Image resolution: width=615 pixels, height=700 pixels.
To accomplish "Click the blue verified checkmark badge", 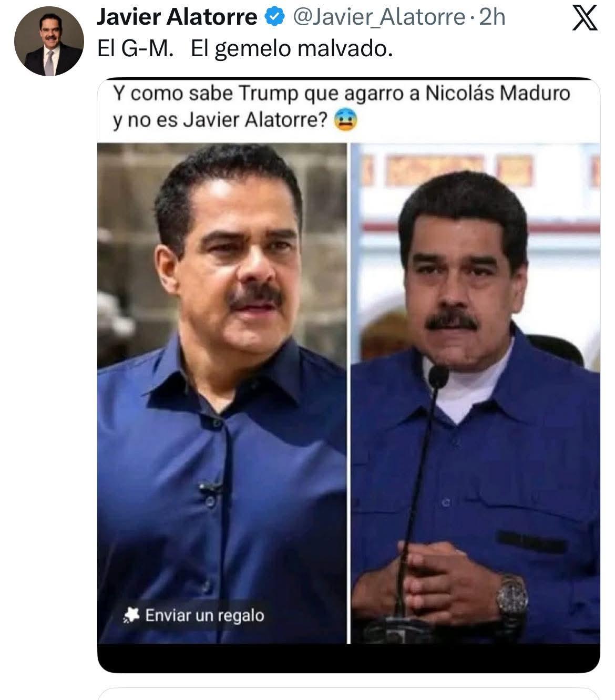I will coord(274,17).
